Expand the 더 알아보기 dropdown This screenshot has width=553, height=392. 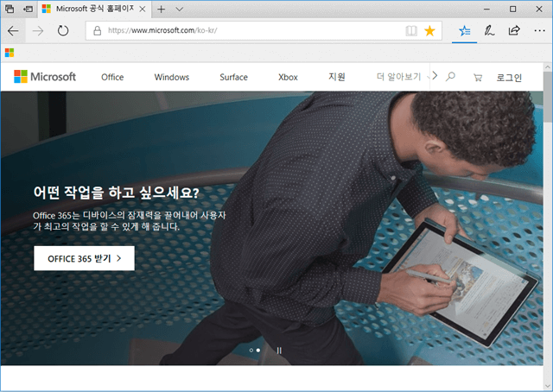[x=403, y=77]
